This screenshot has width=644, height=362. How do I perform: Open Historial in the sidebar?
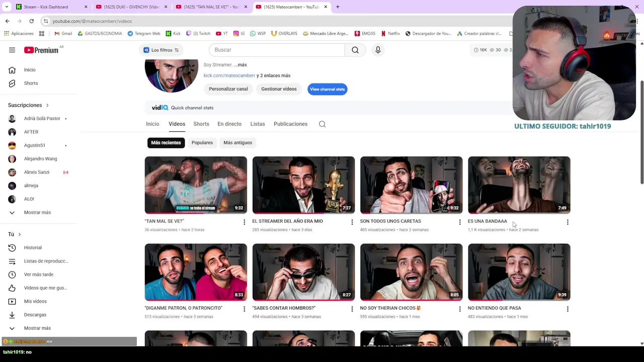click(33, 247)
